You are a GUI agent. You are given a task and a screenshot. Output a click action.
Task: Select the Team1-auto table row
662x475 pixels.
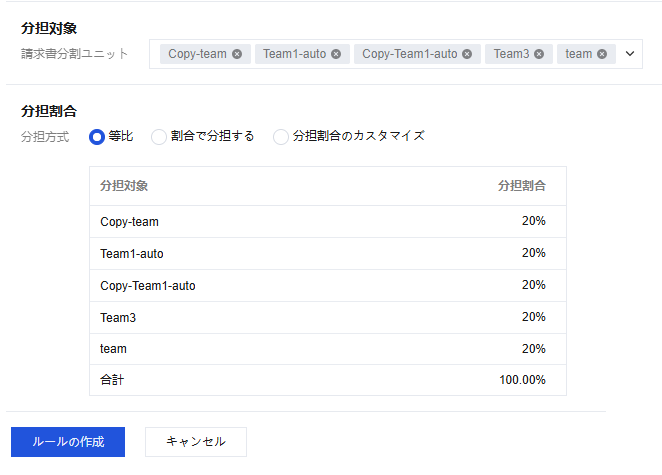pos(327,254)
